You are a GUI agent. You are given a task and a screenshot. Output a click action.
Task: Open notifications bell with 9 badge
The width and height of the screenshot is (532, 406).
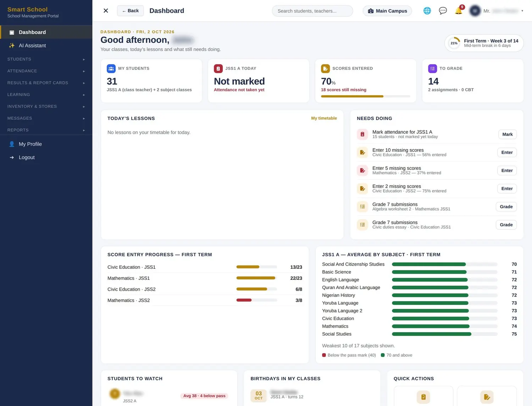coord(459,11)
